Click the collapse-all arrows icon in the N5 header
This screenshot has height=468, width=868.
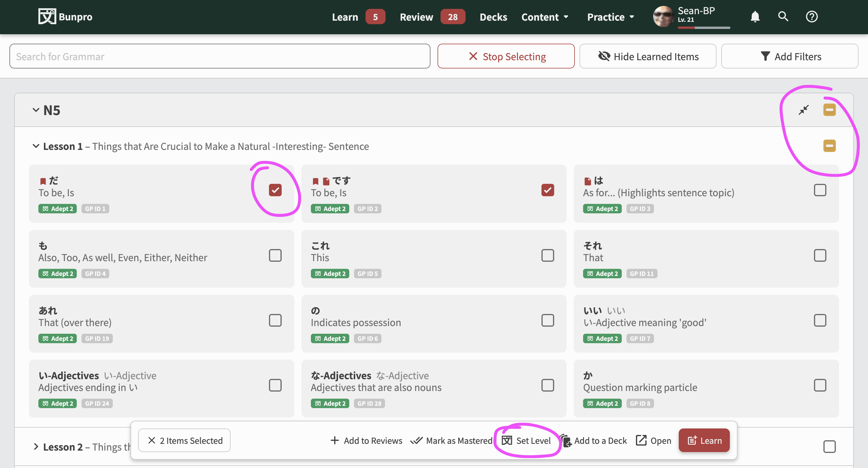804,110
